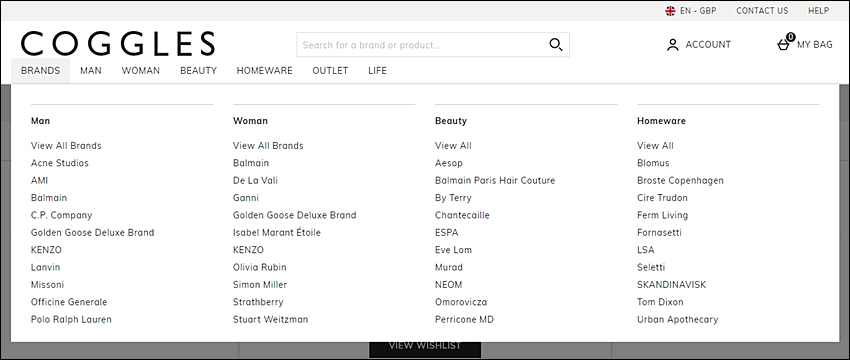Choose KENZO in Man column

pyautogui.click(x=46, y=250)
